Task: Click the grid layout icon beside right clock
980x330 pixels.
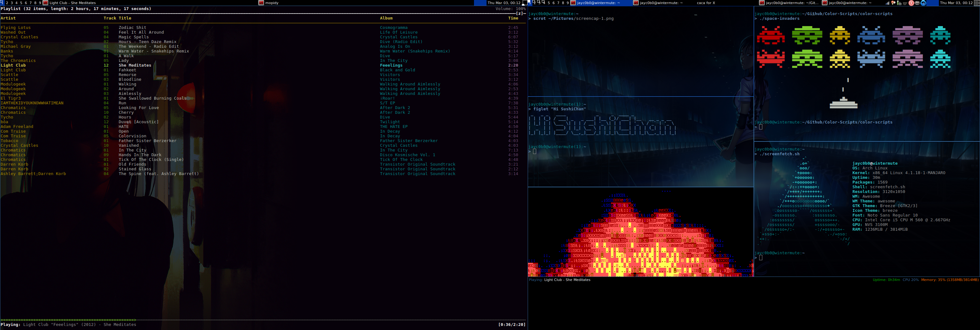Action: 977,3
